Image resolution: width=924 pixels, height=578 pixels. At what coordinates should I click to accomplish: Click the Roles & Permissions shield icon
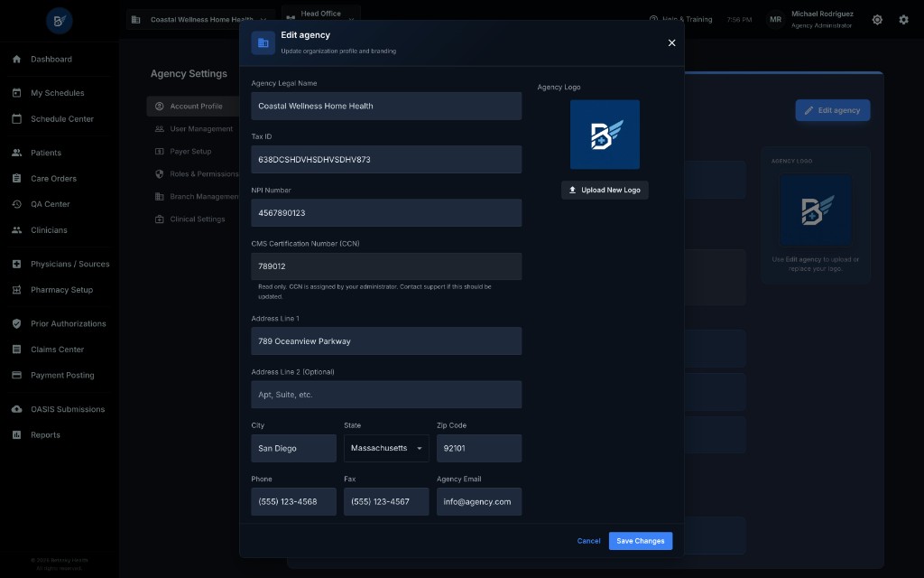pyautogui.click(x=159, y=174)
